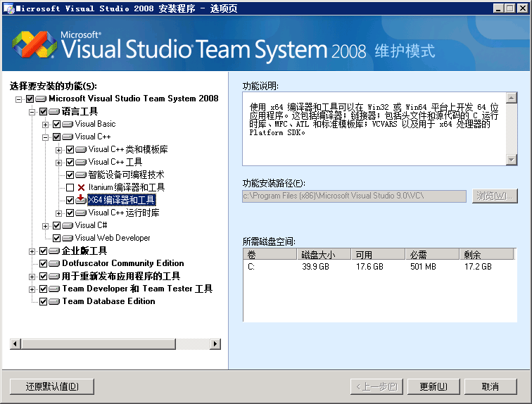Expand the 企业版工具 node
532x404 pixels.
point(32,251)
